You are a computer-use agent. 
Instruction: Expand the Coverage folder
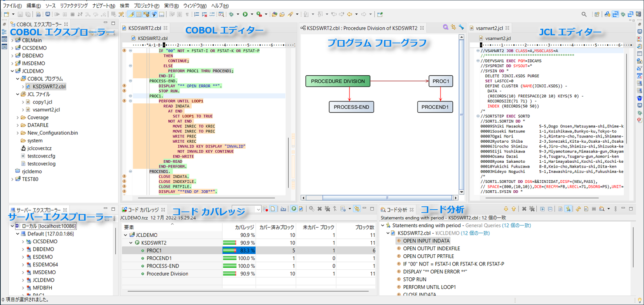coord(17,118)
